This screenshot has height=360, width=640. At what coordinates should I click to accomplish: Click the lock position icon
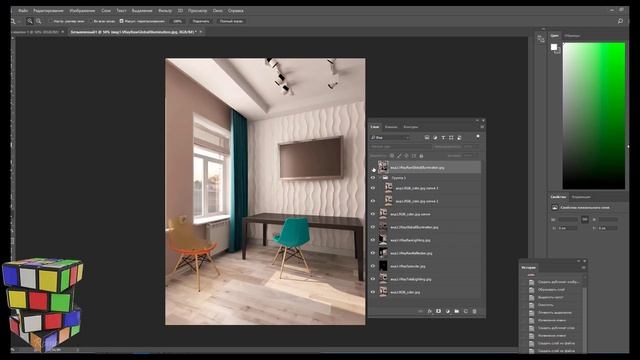click(407, 156)
